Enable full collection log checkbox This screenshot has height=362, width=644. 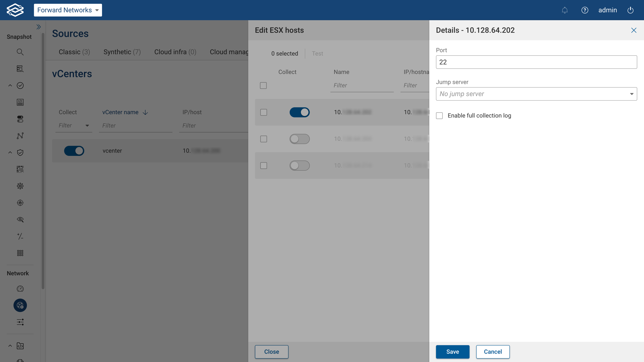click(x=439, y=115)
